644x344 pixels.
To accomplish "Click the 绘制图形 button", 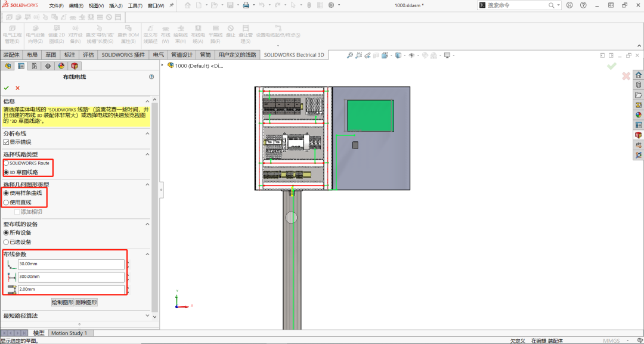I will click(x=63, y=302).
